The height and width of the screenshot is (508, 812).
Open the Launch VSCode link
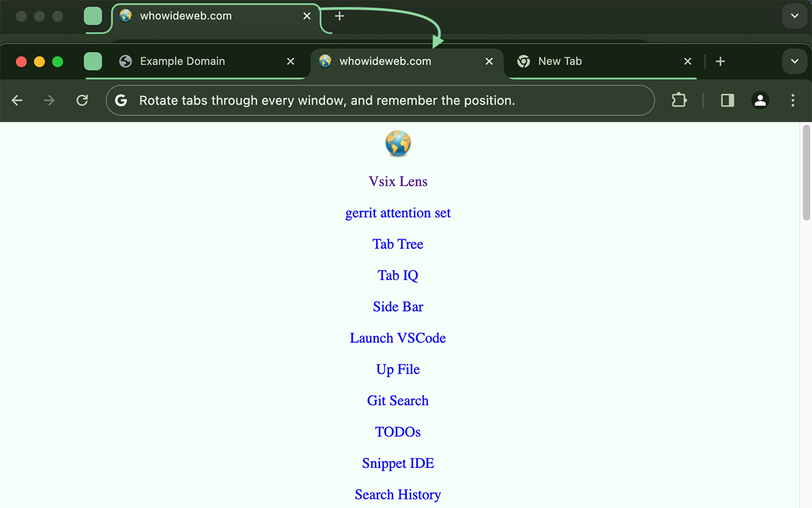coord(398,338)
